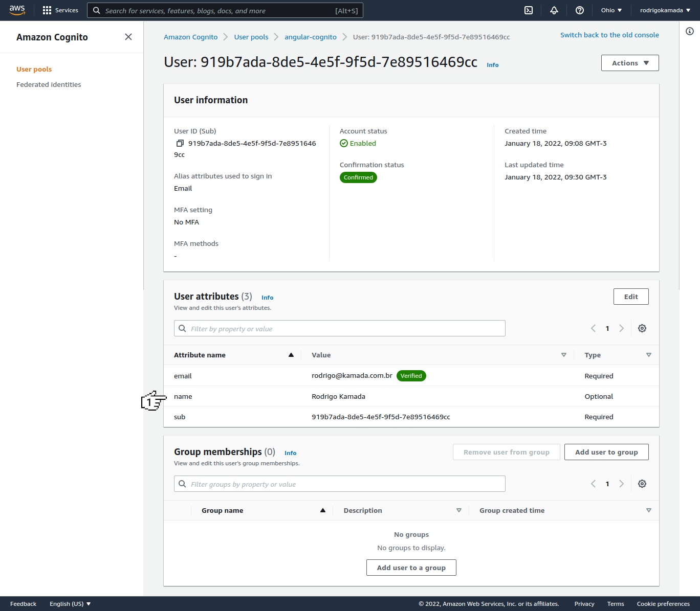Open the info panel icon at right
This screenshot has height=611, width=700.
coord(690,32)
